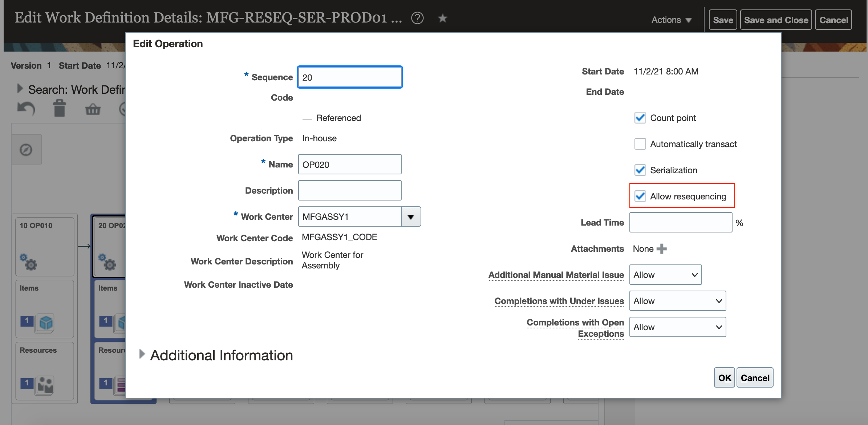Click OK in Edit Operation dialog
868x425 pixels.
pyautogui.click(x=724, y=378)
